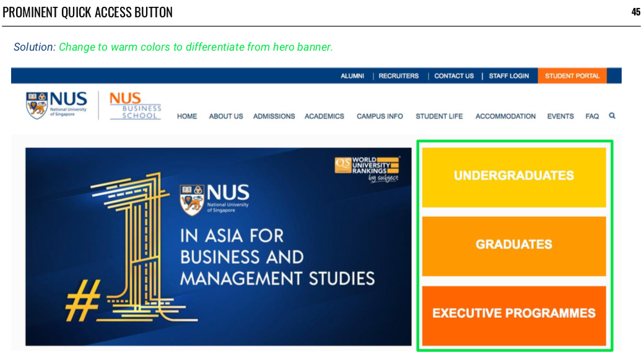Viewport: 644px width, 363px height.
Task: Go to Contact Us
Action: point(454,76)
